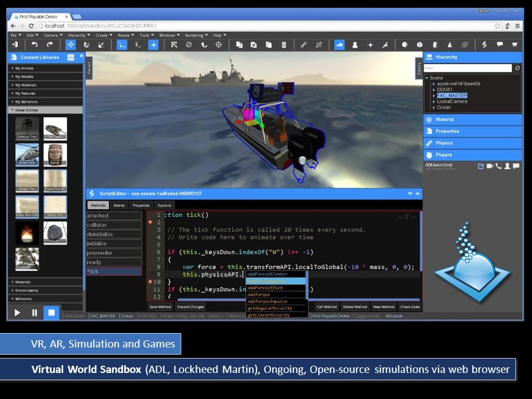This screenshot has width=532, height=399.
Task: Click the undo arrow in toolbar
Action: pos(34,45)
